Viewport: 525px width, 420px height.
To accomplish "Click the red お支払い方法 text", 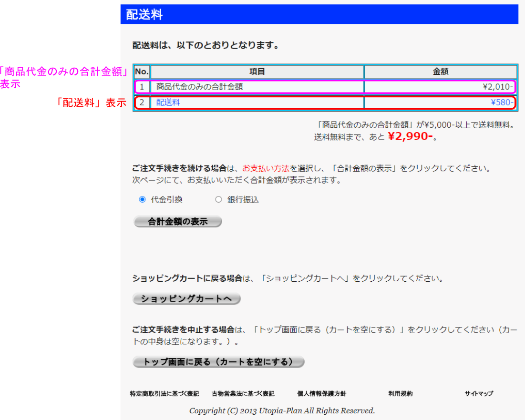I will (266, 168).
